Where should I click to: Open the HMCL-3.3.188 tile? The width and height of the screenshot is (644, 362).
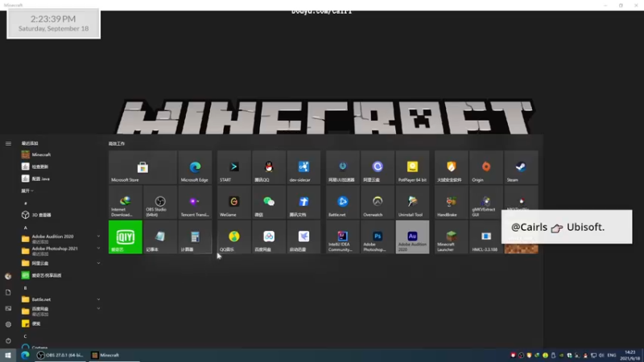click(x=486, y=237)
